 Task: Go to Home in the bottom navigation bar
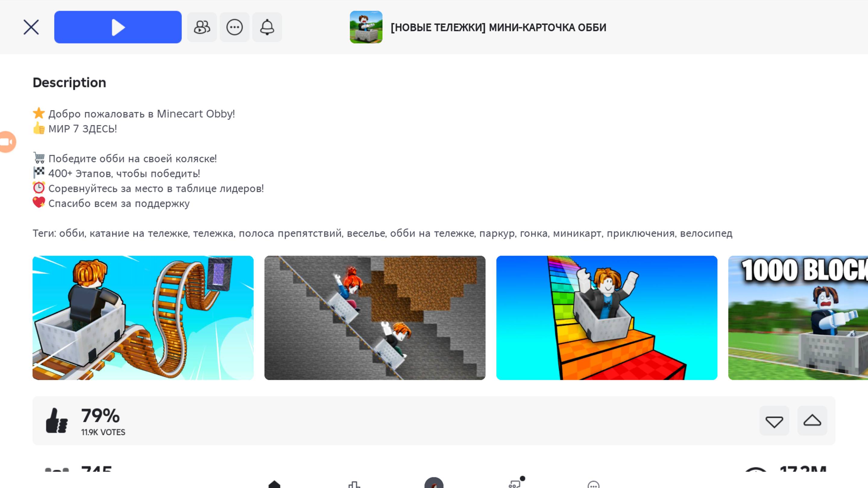[274, 484]
